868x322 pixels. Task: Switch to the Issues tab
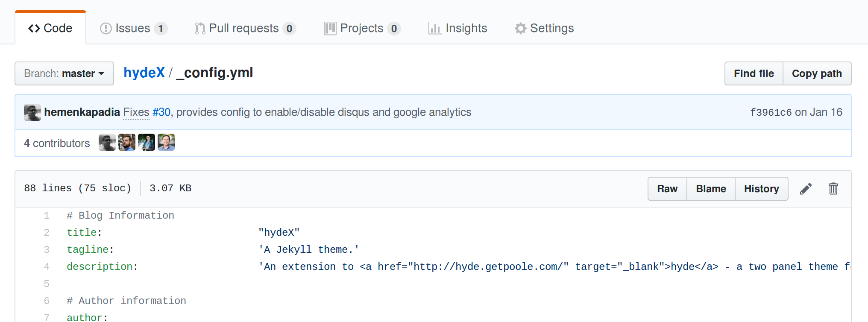[133, 28]
